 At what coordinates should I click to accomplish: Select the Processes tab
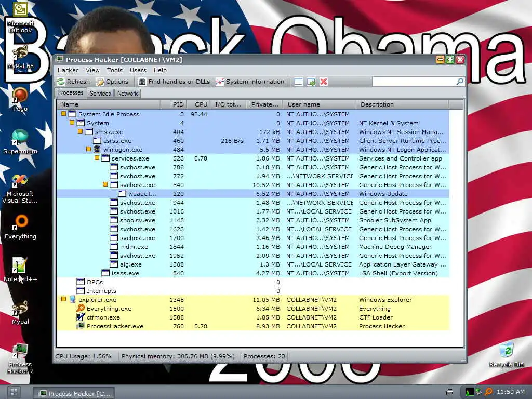[71, 92]
